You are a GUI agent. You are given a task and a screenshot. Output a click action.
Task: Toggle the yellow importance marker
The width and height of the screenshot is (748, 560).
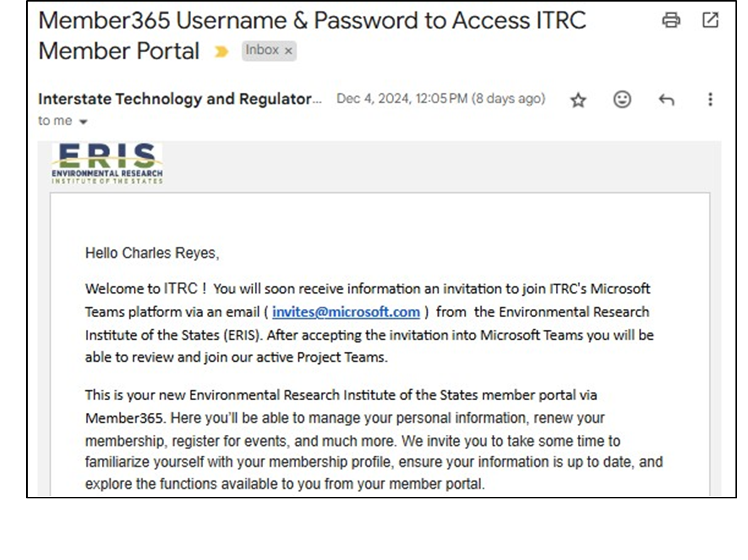tap(221, 52)
